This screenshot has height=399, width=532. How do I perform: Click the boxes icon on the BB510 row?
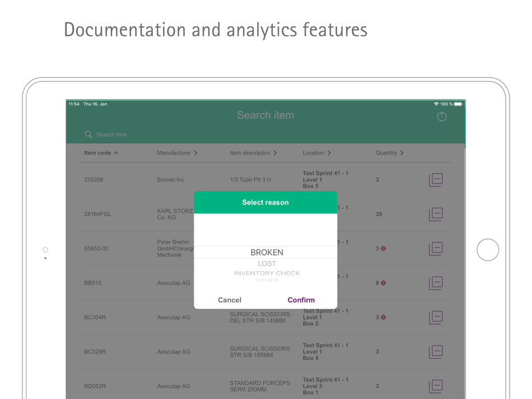point(435,283)
